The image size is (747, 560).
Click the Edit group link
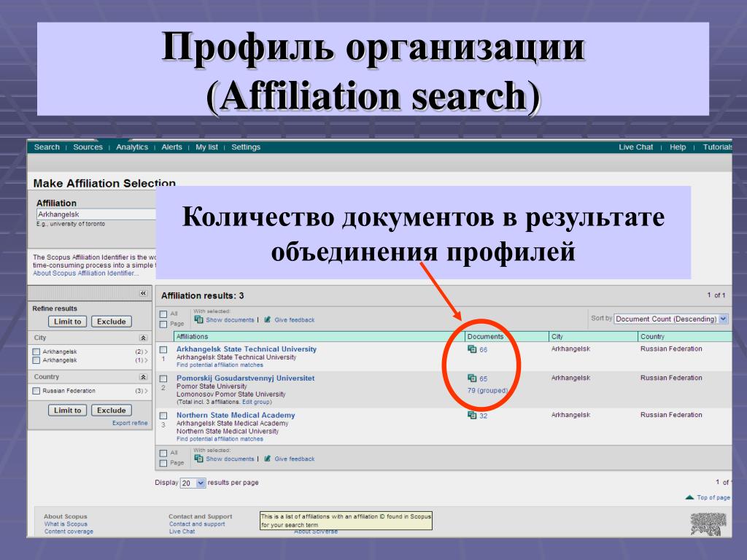257,402
